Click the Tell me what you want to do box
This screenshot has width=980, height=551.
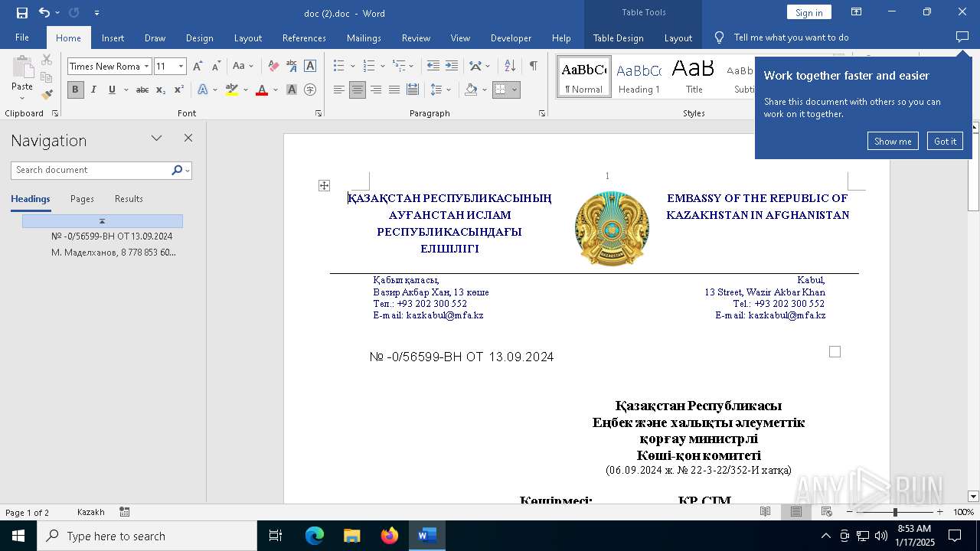pos(791,37)
